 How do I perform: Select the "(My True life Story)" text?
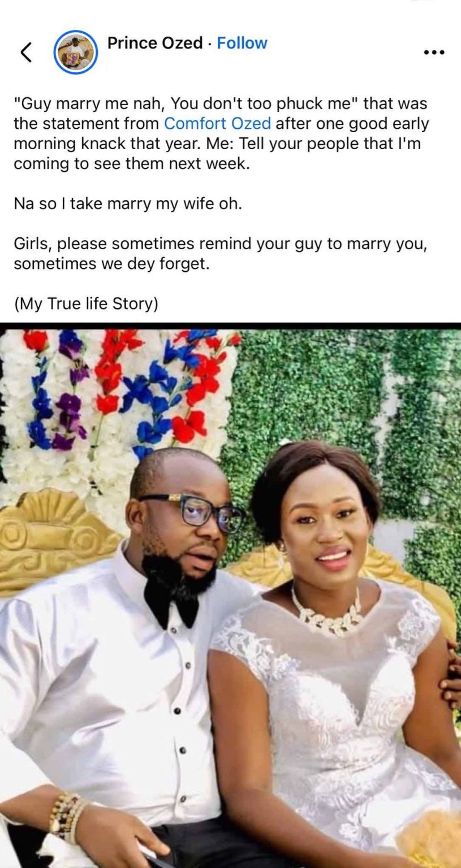click(86, 303)
